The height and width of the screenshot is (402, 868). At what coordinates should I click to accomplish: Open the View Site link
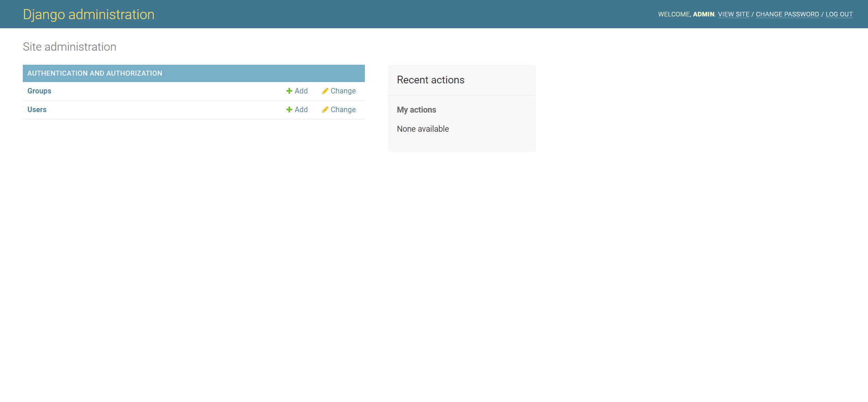coord(733,15)
